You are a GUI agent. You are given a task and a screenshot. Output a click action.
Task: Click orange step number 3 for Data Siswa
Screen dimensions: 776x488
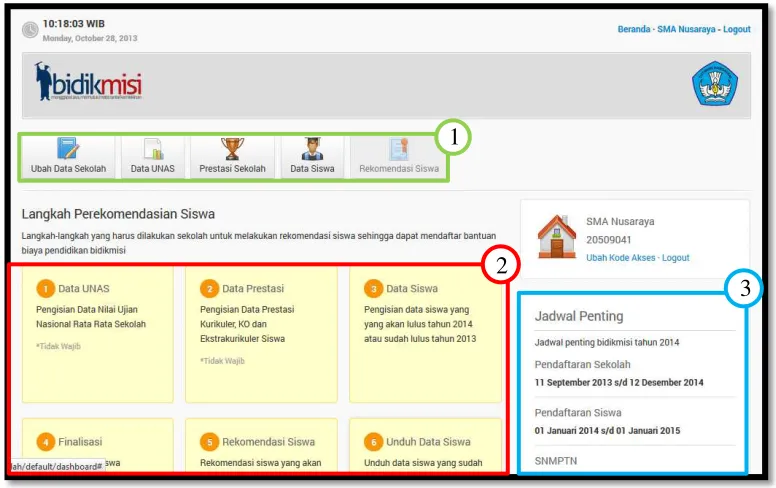pyautogui.click(x=374, y=289)
